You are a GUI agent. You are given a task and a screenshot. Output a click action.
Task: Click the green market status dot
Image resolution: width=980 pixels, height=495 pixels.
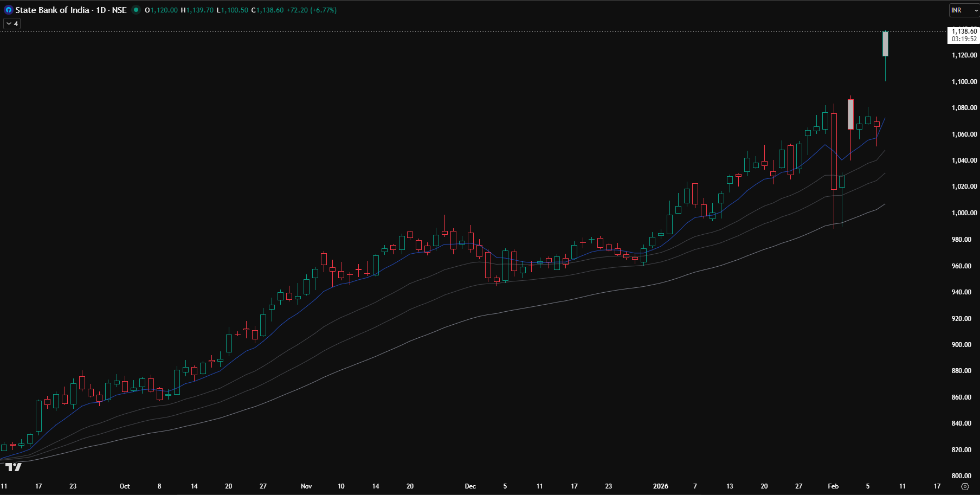tap(136, 10)
